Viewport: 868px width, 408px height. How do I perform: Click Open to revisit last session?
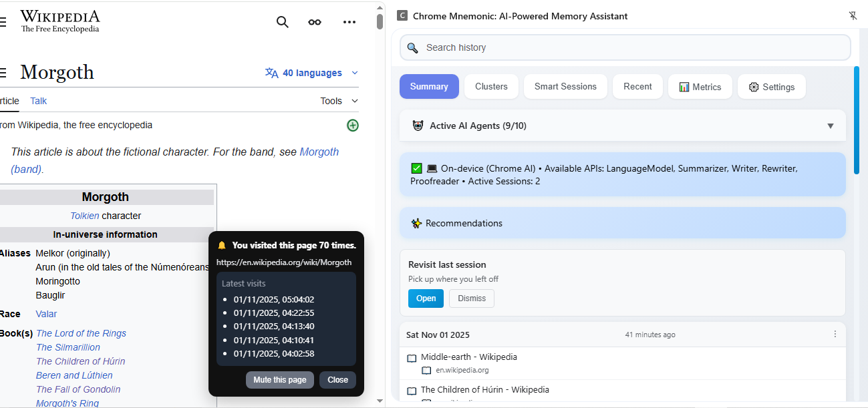pos(426,298)
